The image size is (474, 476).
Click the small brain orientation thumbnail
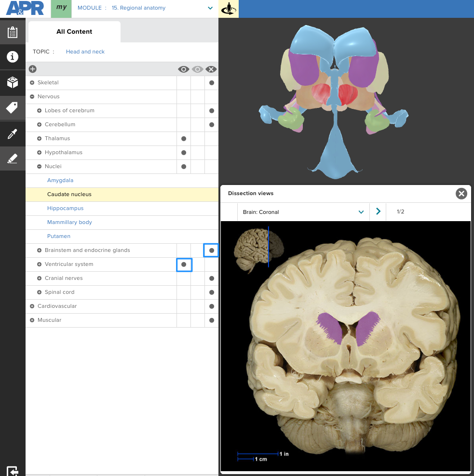[258, 250]
